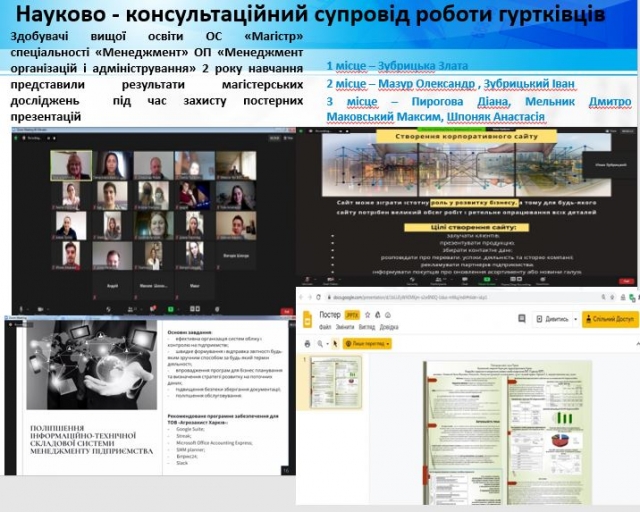Screen dimensions: 640x512
Task: Click Microsoft Office Accounting Express list item
Action: pyautogui.click(x=214, y=443)
